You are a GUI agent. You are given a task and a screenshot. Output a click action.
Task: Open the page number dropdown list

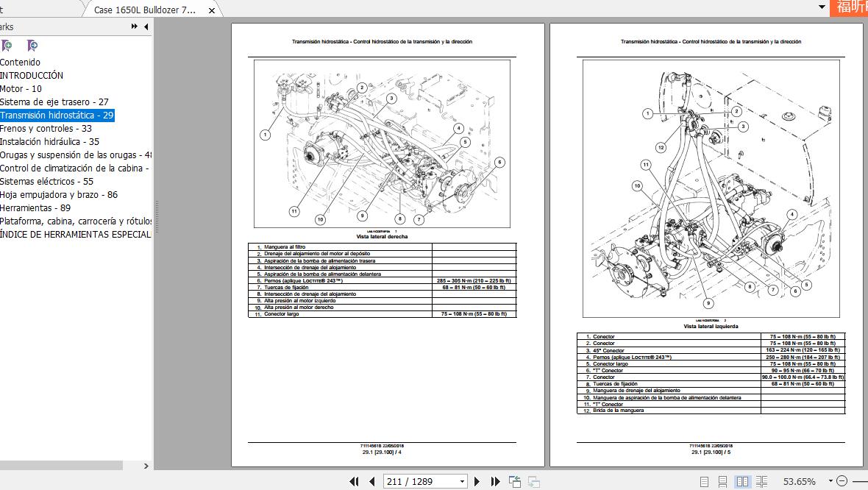click(463, 480)
